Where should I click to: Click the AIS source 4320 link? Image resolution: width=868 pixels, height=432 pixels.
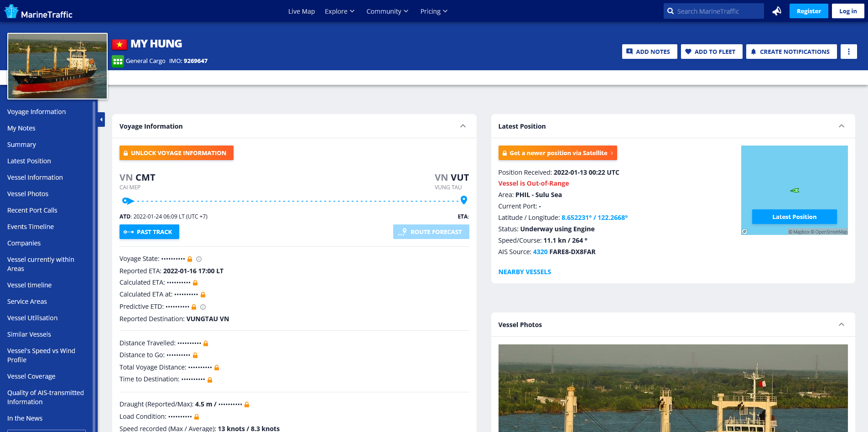pyautogui.click(x=540, y=252)
